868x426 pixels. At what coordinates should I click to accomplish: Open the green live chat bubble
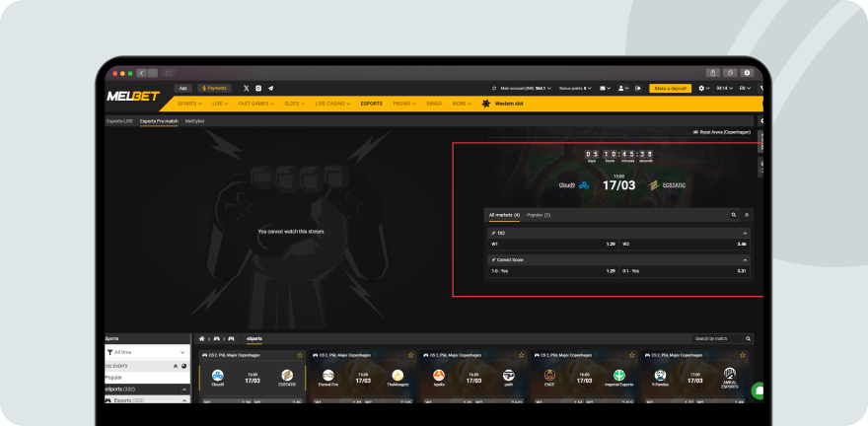pyautogui.click(x=759, y=390)
